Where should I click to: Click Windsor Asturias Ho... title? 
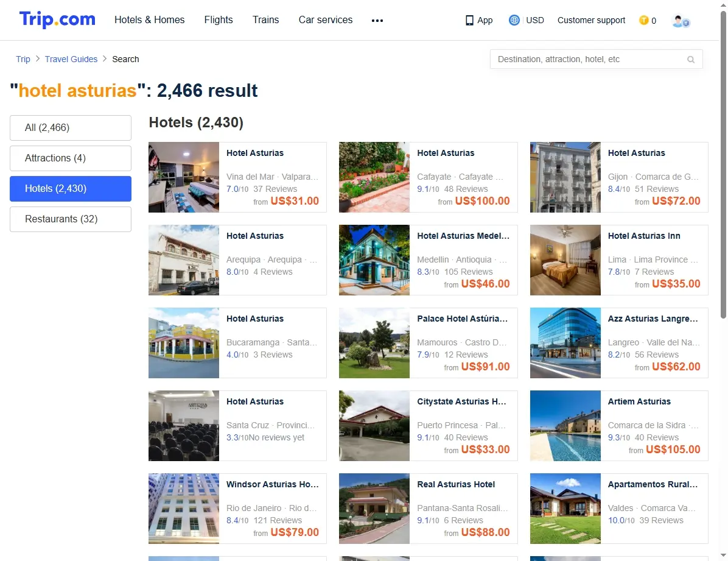click(x=273, y=484)
